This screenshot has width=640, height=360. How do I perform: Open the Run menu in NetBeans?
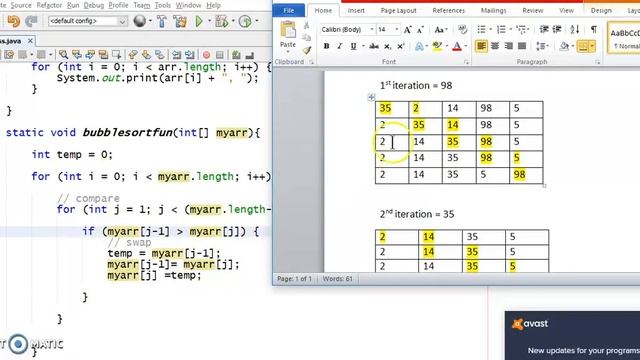[x=73, y=5]
